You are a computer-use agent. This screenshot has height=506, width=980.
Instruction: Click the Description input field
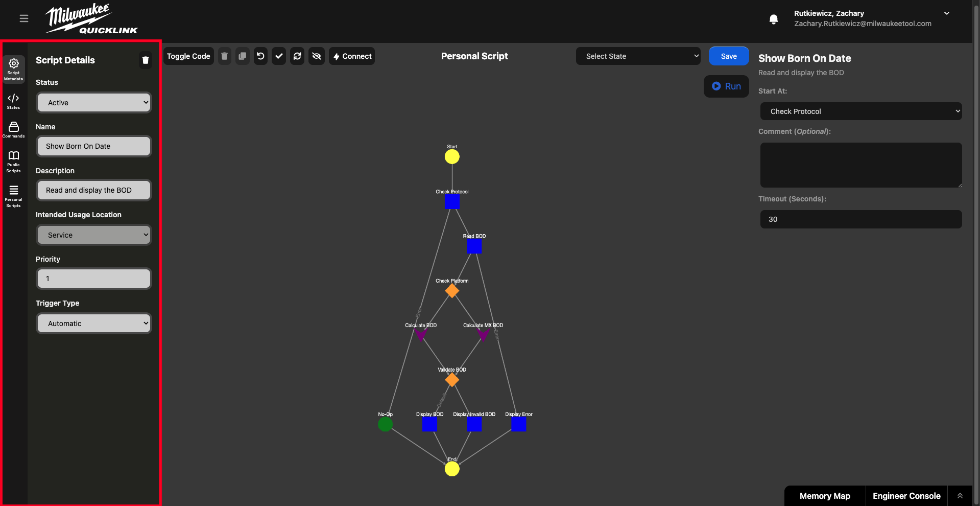pyautogui.click(x=94, y=190)
